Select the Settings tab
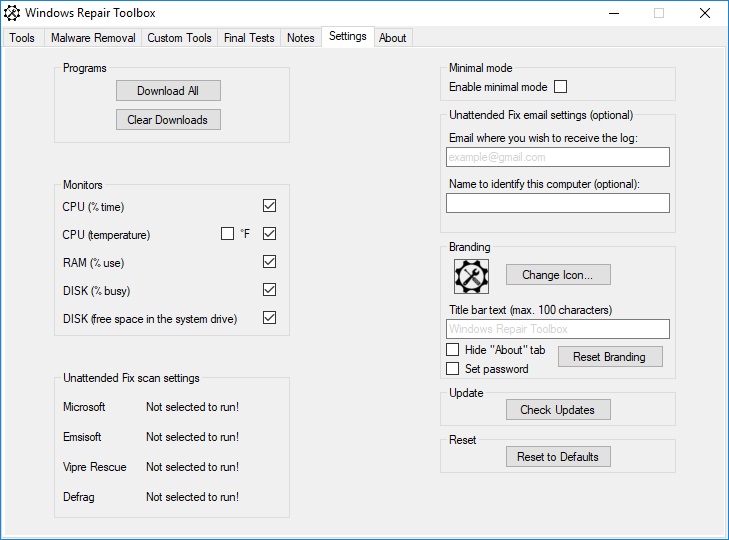The image size is (729, 540). [x=348, y=36]
